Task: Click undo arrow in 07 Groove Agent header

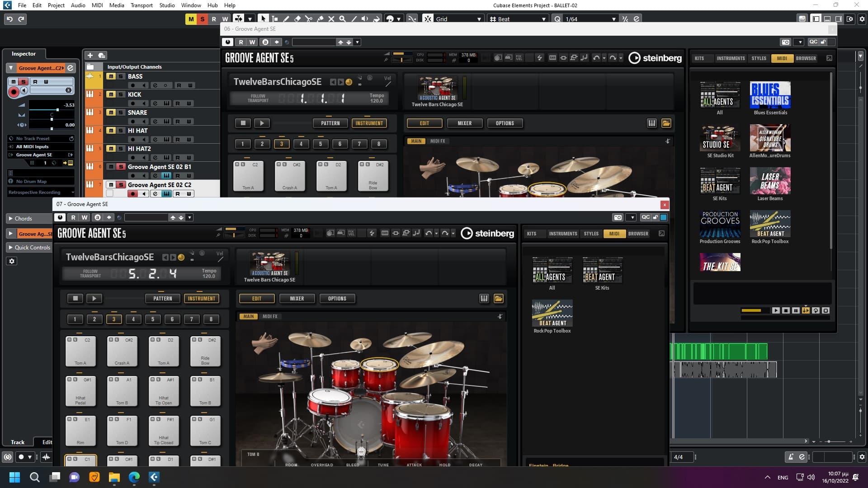Action: coord(428,233)
